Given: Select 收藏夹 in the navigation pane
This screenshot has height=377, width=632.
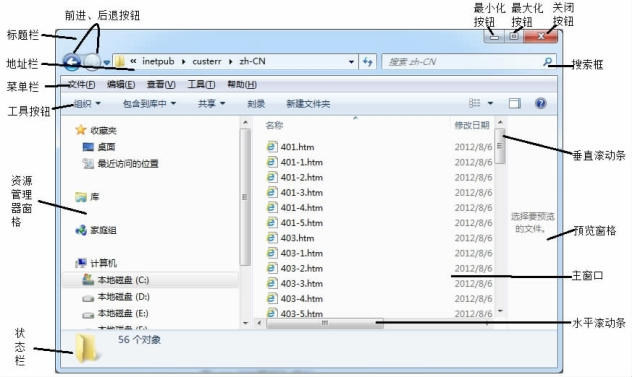Looking at the screenshot, I should pos(103,130).
